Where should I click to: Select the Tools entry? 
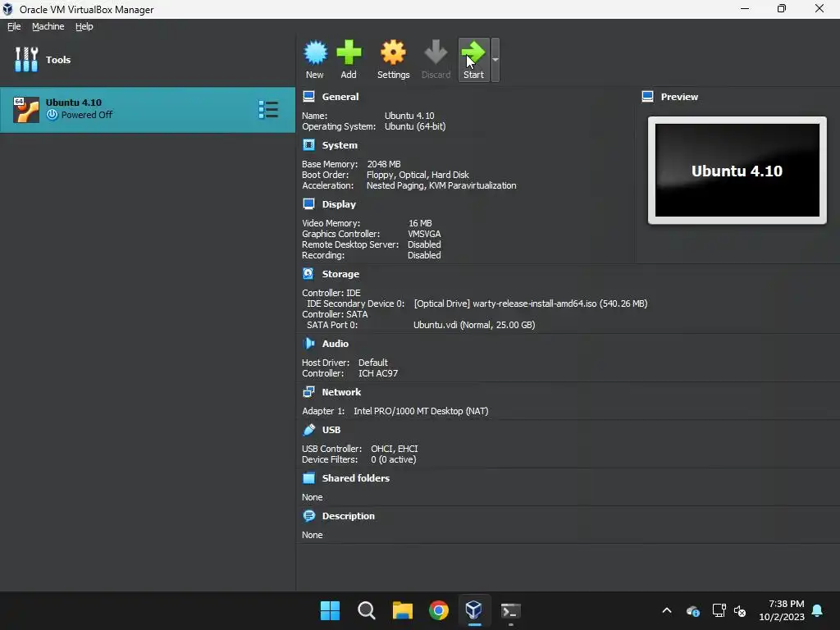click(x=148, y=59)
